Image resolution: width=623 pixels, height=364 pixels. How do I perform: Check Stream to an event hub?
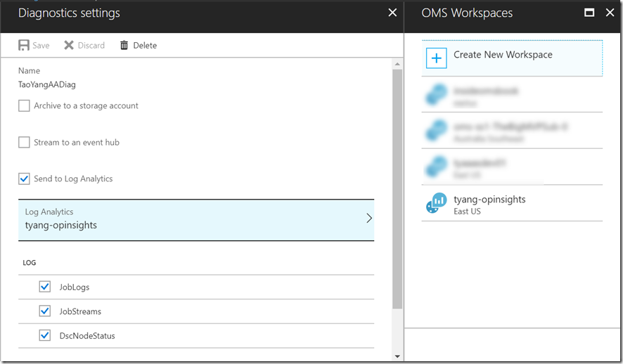point(24,142)
